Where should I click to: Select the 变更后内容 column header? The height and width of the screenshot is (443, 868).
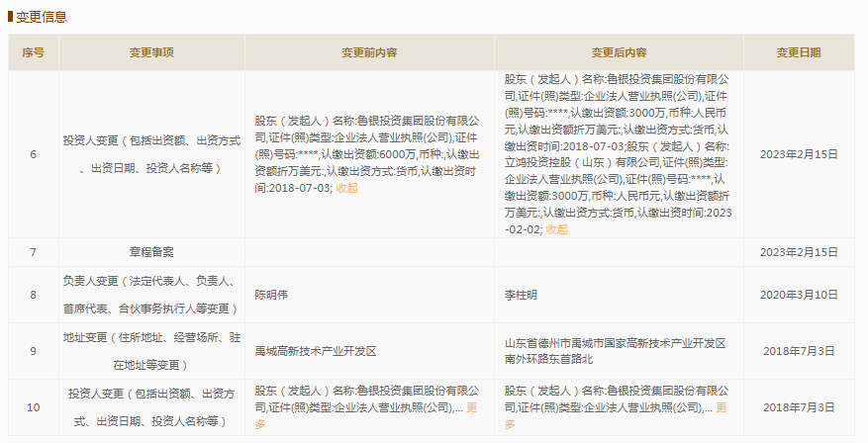(x=619, y=52)
